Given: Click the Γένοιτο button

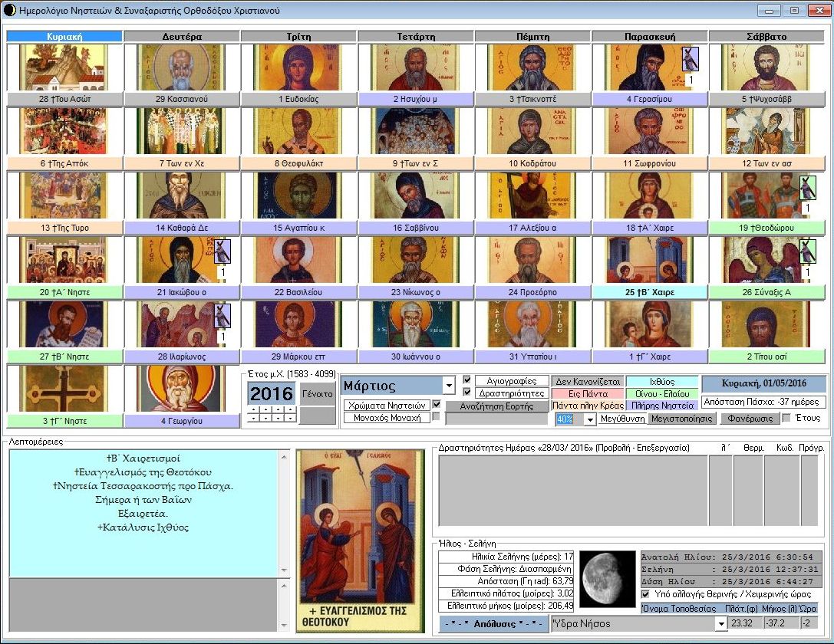Looking at the screenshot, I should [x=318, y=394].
